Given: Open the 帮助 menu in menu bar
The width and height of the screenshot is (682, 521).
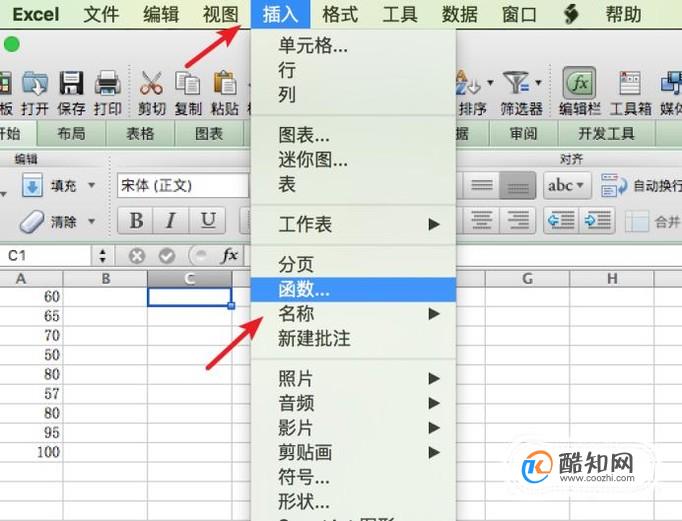Looking at the screenshot, I should click(623, 14).
